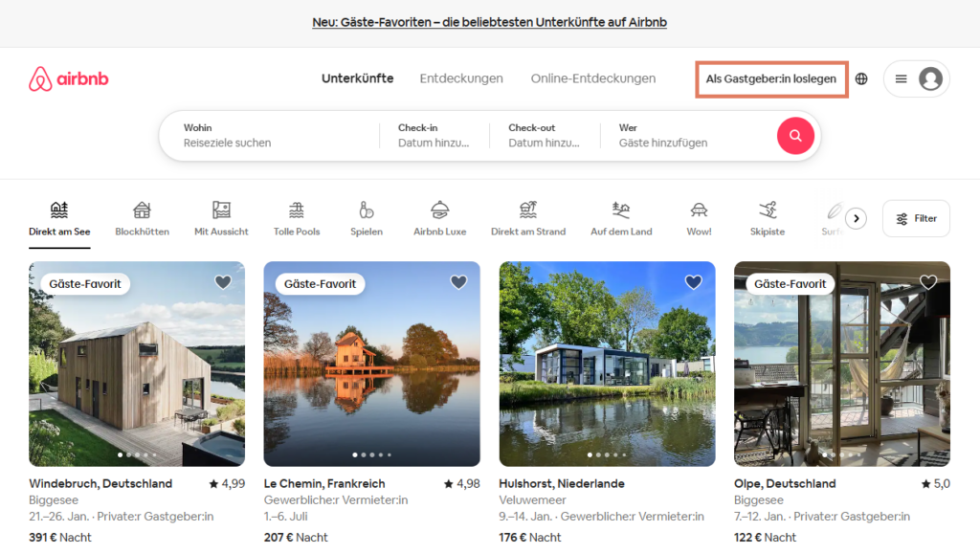
Task: Click the Veluwemeer subtitle text
Action: (x=532, y=500)
